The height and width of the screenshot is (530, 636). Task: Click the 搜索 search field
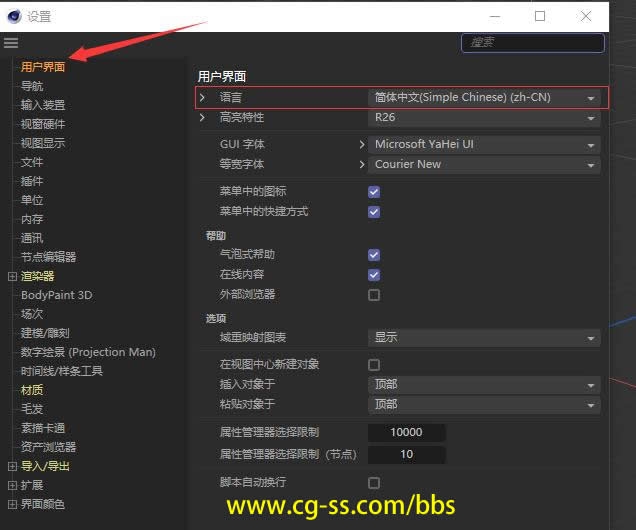(x=533, y=43)
